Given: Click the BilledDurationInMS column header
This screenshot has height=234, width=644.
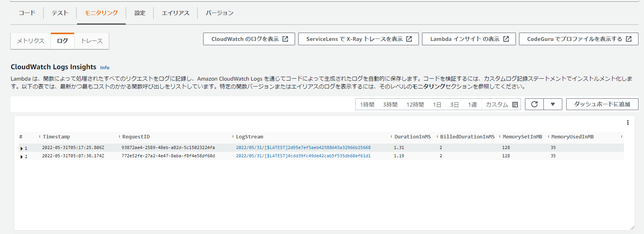Looking at the screenshot, I should [x=467, y=137].
